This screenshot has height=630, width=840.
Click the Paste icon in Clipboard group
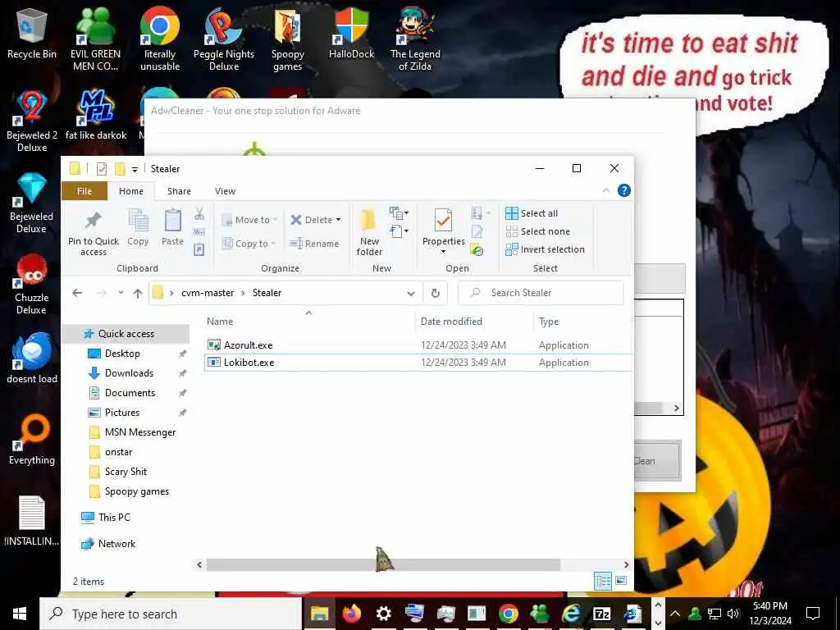pos(172,228)
